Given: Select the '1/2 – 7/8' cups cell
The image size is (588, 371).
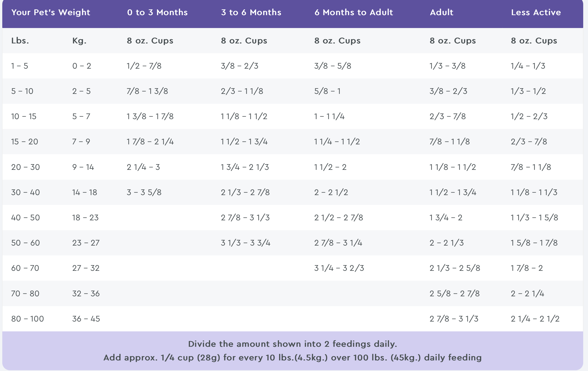Looking at the screenshot, I should (144, 66).
